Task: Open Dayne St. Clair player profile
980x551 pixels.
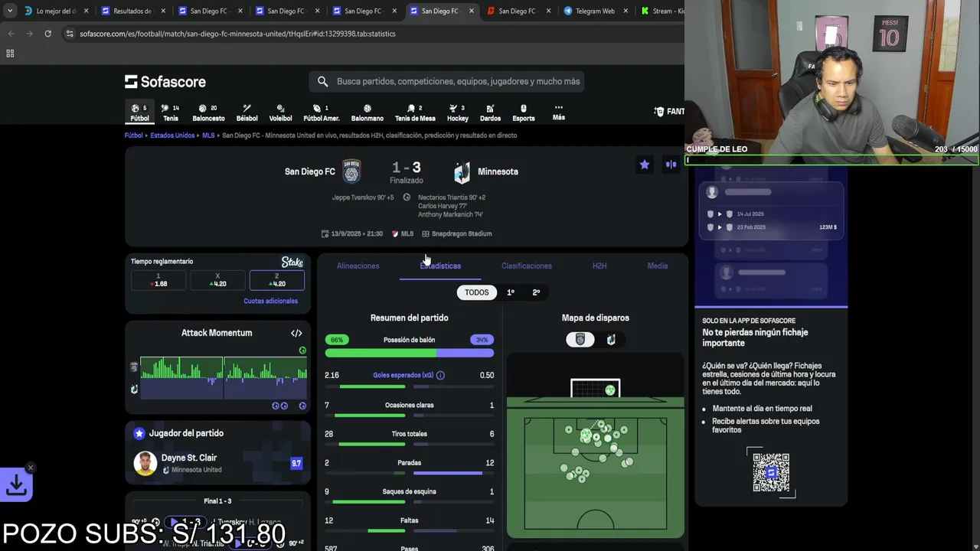Action: (x=189, y=458)
